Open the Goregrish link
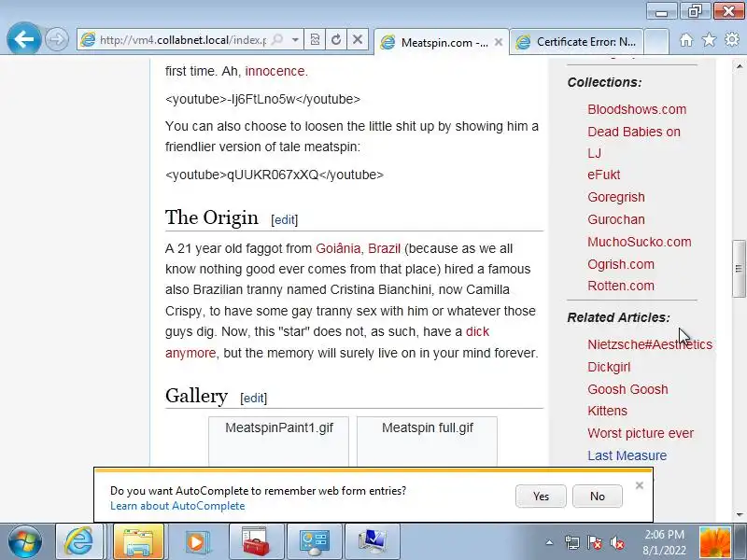This screenshot has height=560, width=747. coord(616,197)
